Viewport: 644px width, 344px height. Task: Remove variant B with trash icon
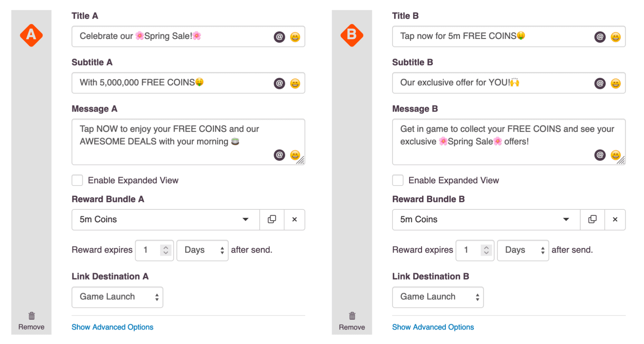coord(352,321)
